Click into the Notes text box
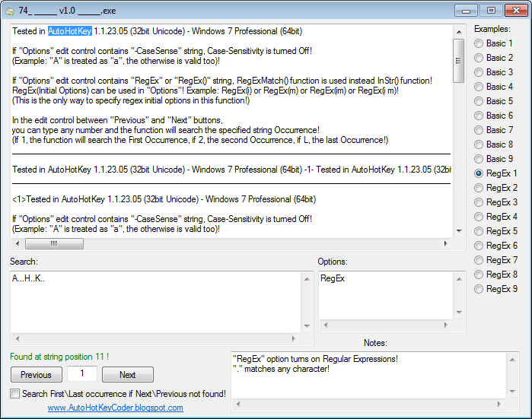This screenshot has width=532, height=419. [x=369, y=375]
